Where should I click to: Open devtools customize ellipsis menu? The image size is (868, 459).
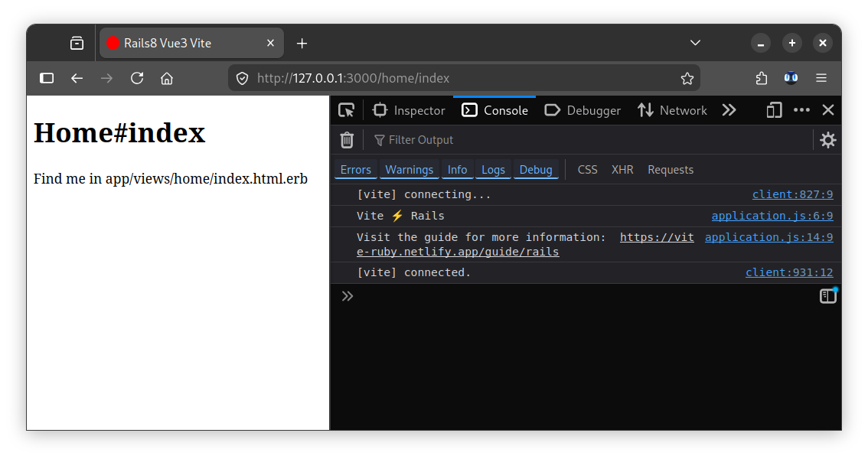pos(801,110)
